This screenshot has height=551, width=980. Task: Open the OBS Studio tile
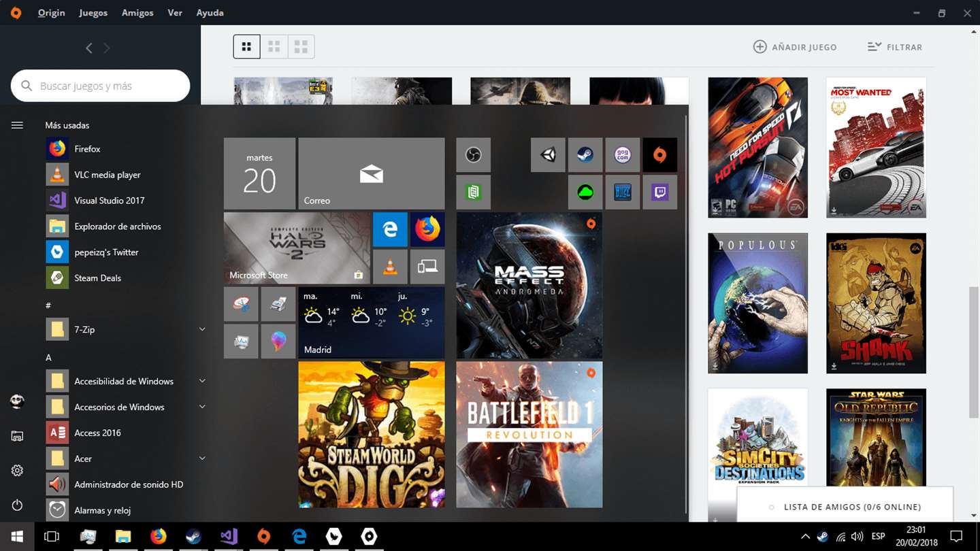pos(473,155)
